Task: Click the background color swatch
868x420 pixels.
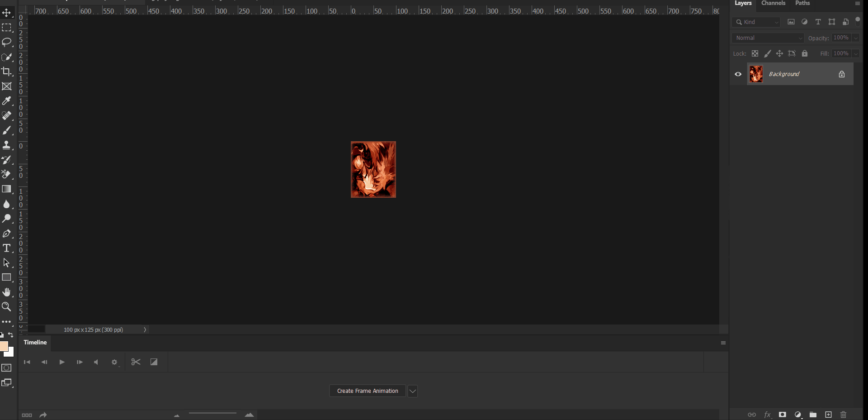Action: pyautogui.click(x=11, y=353)
